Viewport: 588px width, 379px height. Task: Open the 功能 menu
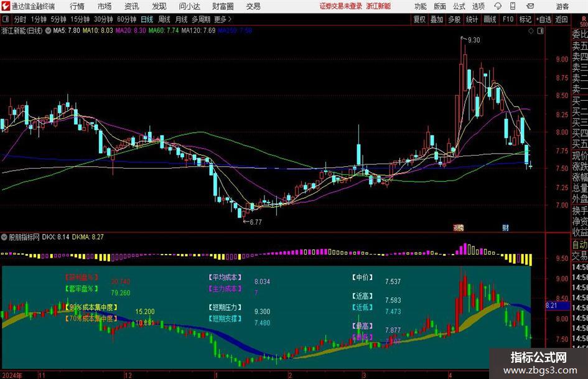[421, 6]
